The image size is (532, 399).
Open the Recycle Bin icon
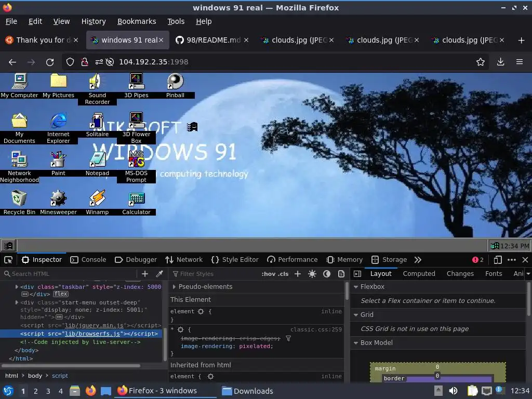[x=19, y=203]
